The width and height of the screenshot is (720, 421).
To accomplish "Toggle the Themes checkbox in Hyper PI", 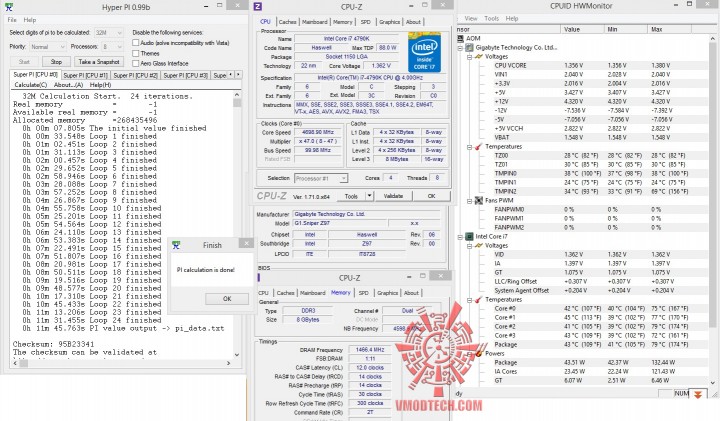I will pos(135,53).
